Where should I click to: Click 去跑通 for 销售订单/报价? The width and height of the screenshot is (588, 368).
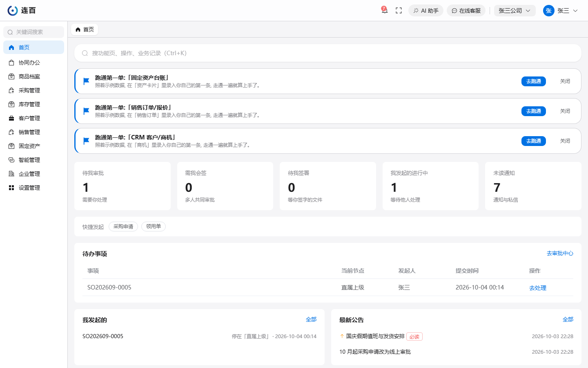pos(533,111)
